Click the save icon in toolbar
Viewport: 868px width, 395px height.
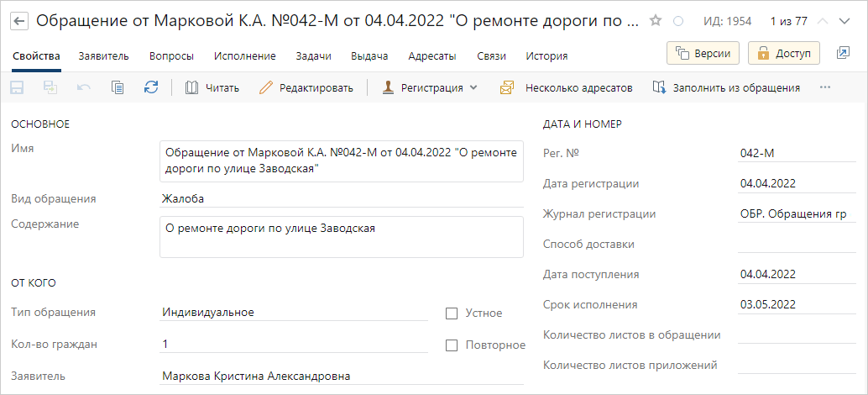click(x=17, y=87)
